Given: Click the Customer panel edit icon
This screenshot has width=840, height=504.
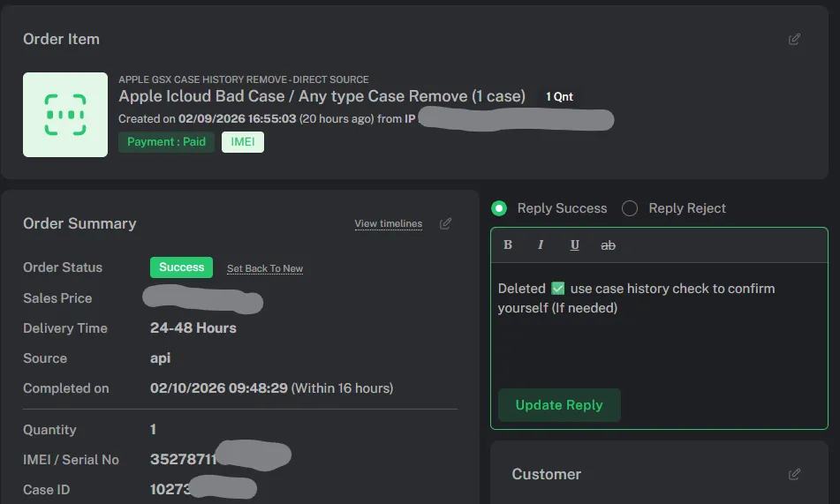Looking at the screenshot, I should [x=794, y=474].
